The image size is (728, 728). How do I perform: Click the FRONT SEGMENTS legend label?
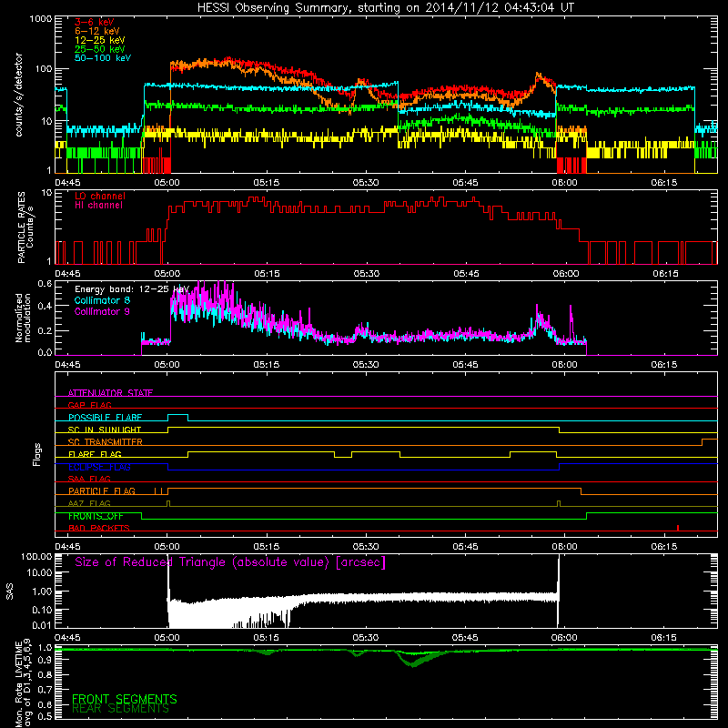[125, 699]
